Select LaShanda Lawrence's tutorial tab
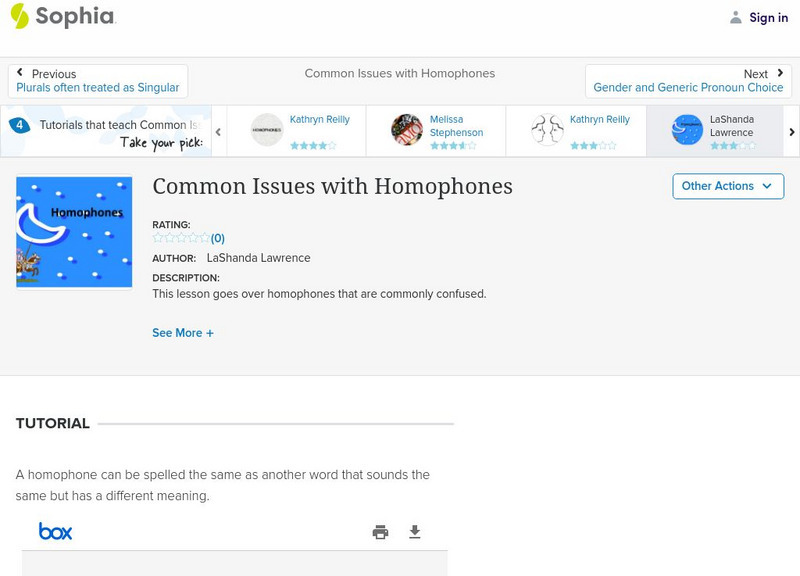The height and width of the screenshot is (576, 800). [715, 130]
